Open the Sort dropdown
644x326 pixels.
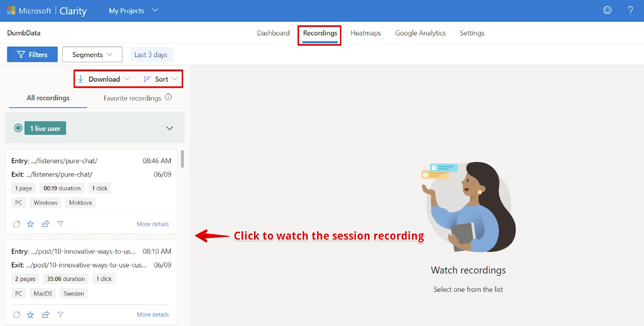(160, 79)
